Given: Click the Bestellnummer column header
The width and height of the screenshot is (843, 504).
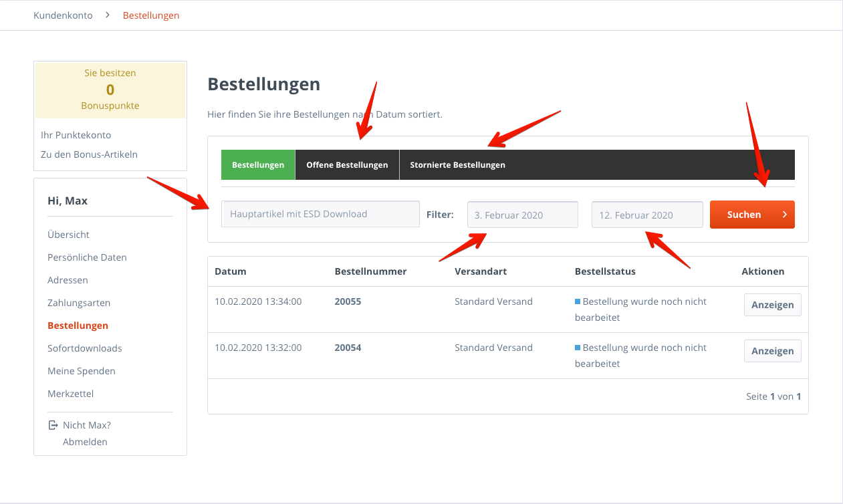Looking at the screenshot, I should 370,271.
